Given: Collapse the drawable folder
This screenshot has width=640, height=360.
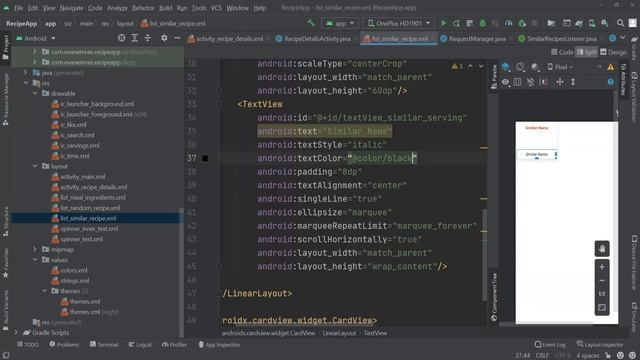Looking at the screenshot, I should click(36, 93).
